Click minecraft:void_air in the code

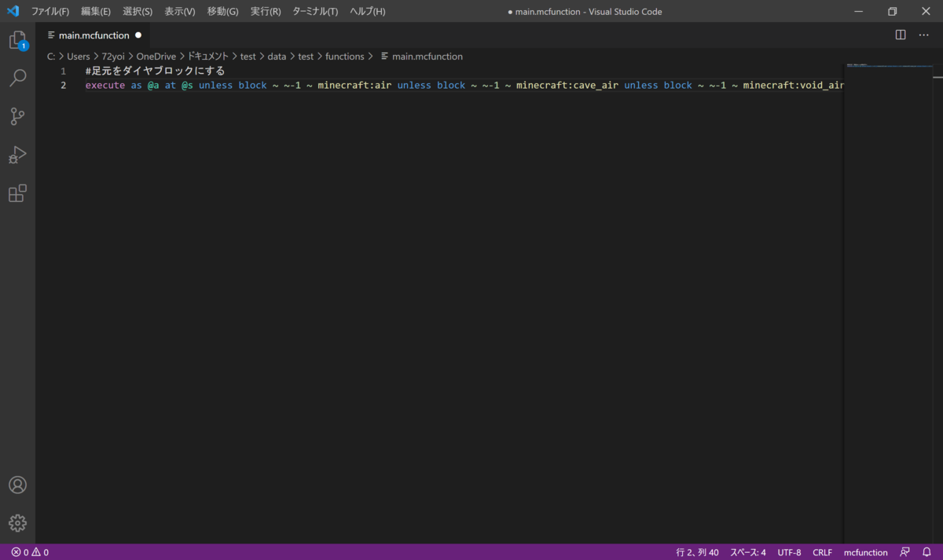[794, 85]
